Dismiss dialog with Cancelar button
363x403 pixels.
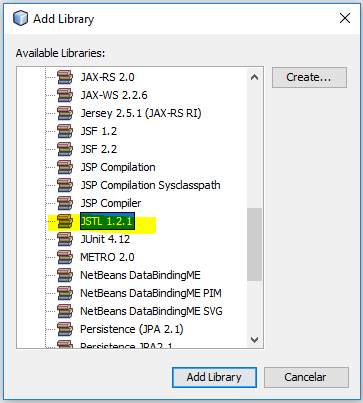306,377
